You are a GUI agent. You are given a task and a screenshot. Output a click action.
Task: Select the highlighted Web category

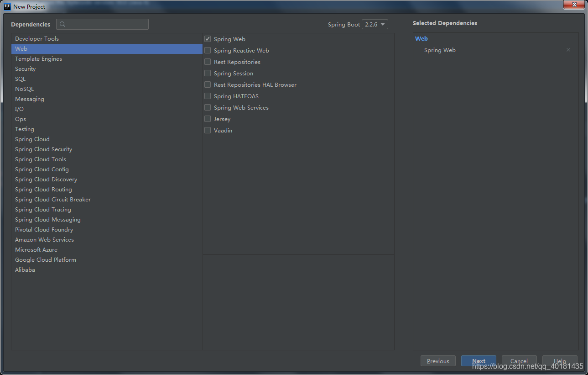tap(107, 49)
